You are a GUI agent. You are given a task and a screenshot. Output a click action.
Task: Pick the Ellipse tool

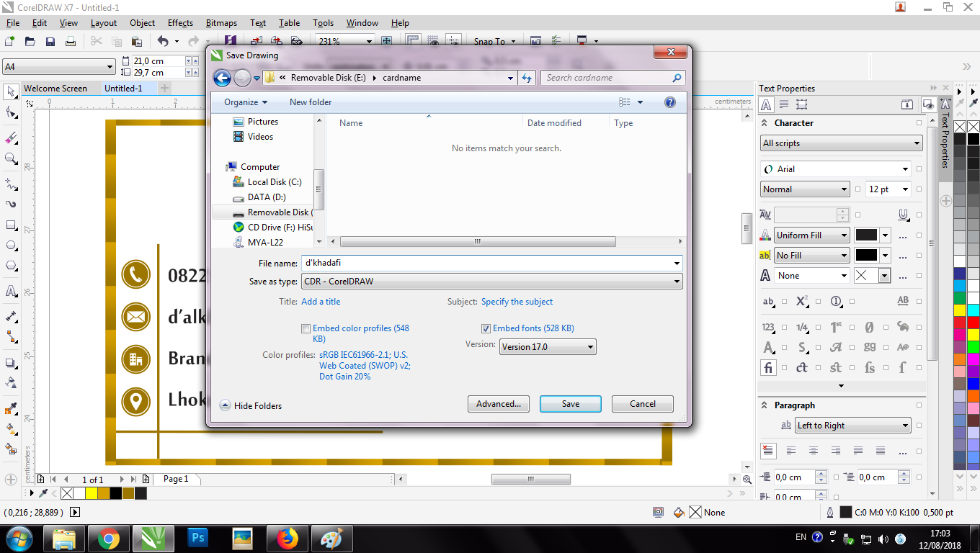(11, 246)
